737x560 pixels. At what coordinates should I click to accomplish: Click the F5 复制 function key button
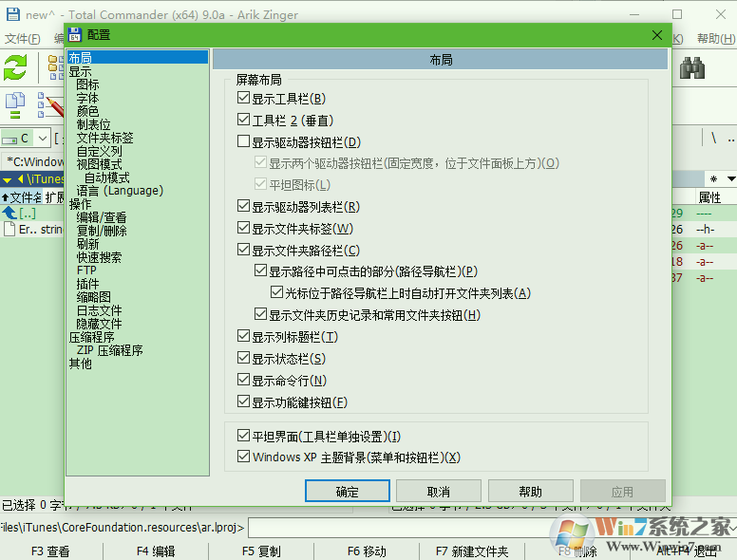click(x=261, y=551)
